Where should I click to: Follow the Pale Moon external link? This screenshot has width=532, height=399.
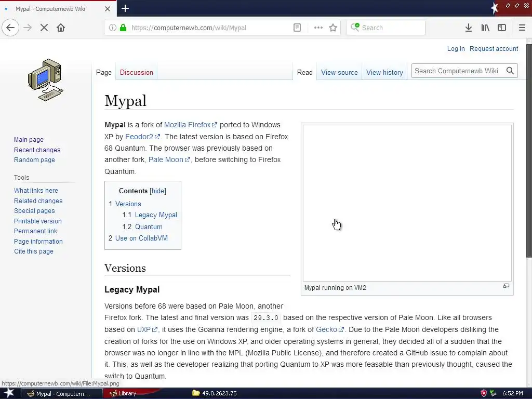point(169,159)
